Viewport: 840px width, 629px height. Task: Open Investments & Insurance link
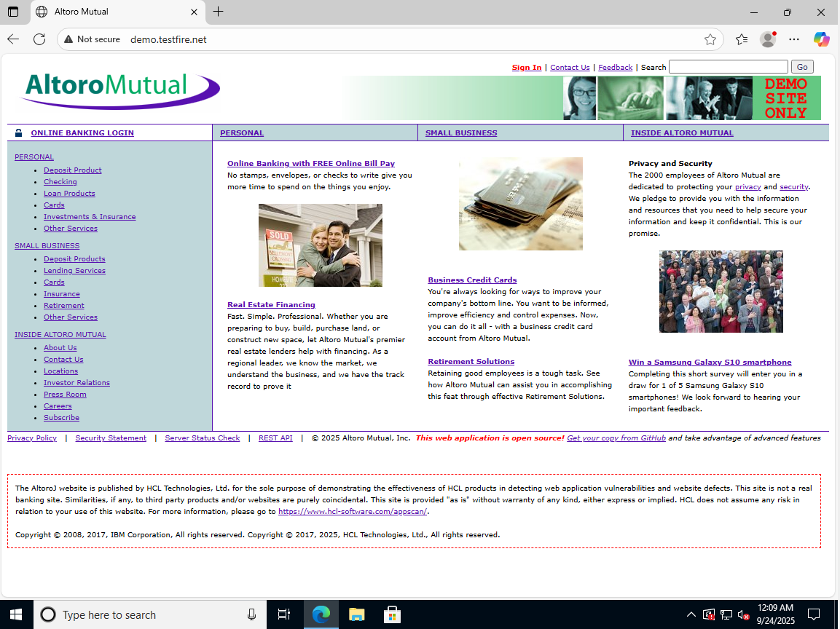click(90, 217)
